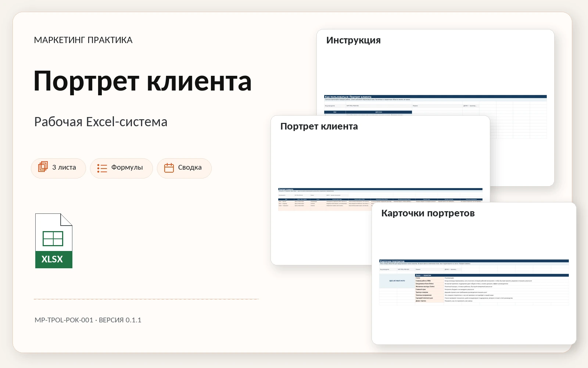Click the "MP-TPOL-POK-001 · ВЕРСИЯ 0.1.1" version line
The height and width of the screenshot is (368, 588).
88,320
